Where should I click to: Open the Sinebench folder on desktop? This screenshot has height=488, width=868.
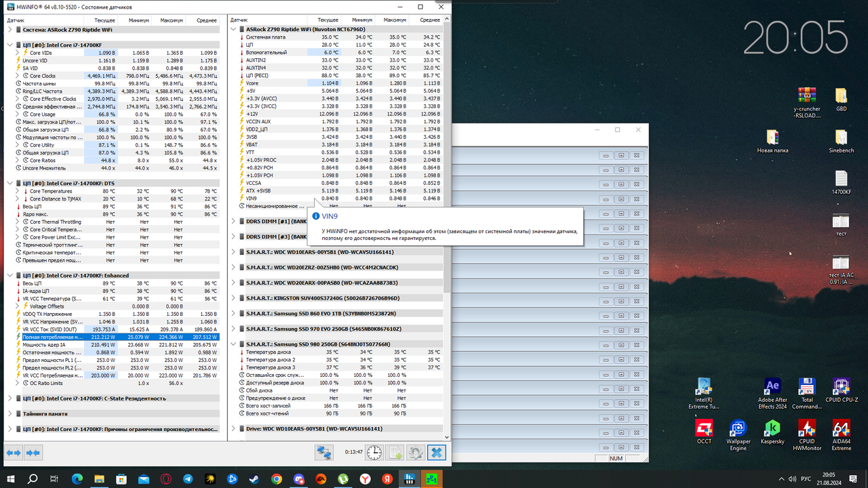coord(841,141)
